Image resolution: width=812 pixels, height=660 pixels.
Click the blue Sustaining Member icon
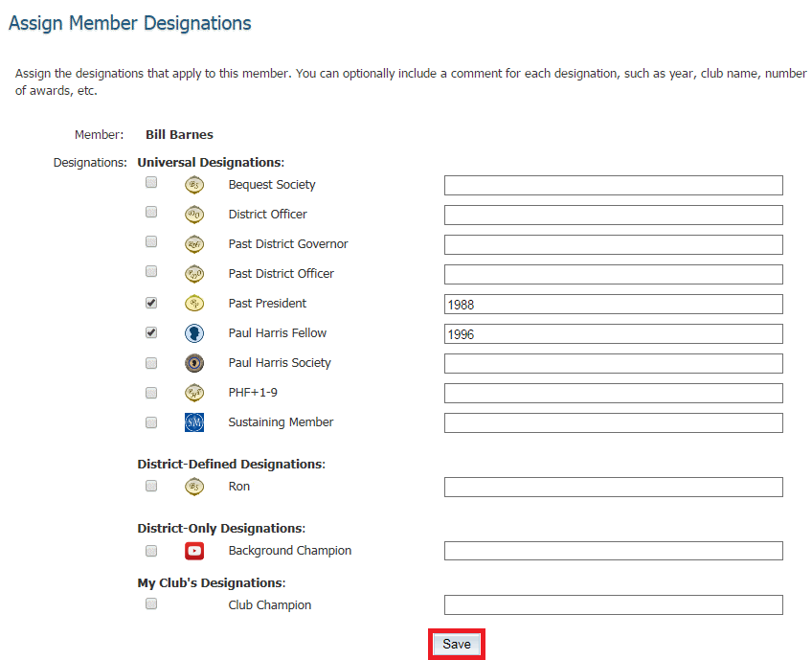194,422
